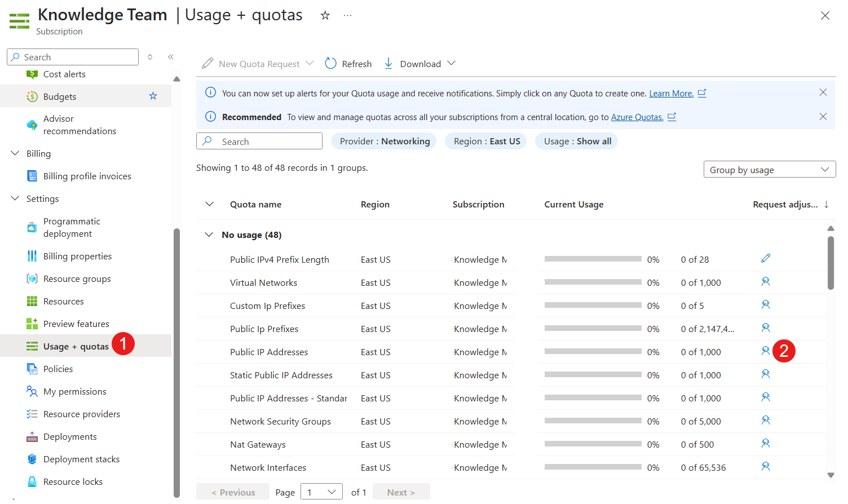Click support icon for Public IP Addresses - Standard
Screen dimensions: 848x504
click(766, 397)
